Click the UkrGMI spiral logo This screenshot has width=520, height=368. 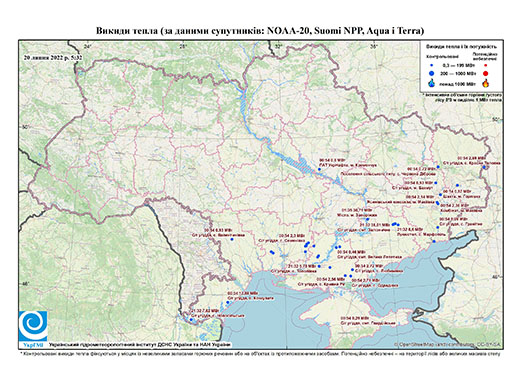pyautogui.click(x=33, y=326)
